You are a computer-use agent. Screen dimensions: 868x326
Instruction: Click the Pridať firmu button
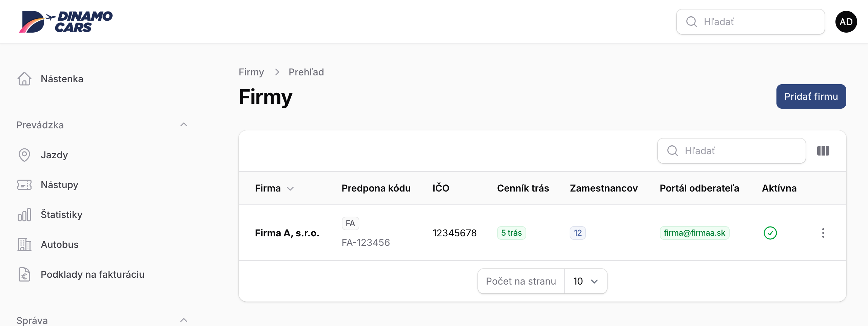(x=811, y=96)
